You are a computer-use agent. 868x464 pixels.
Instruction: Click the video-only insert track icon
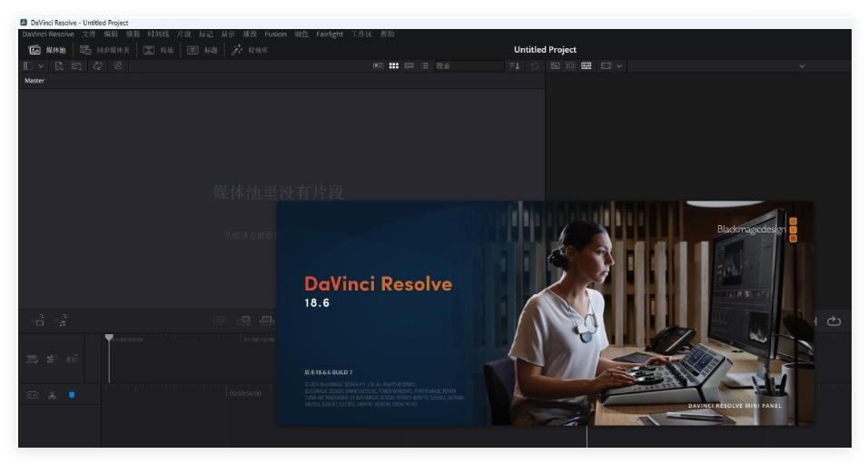[38, 320]
